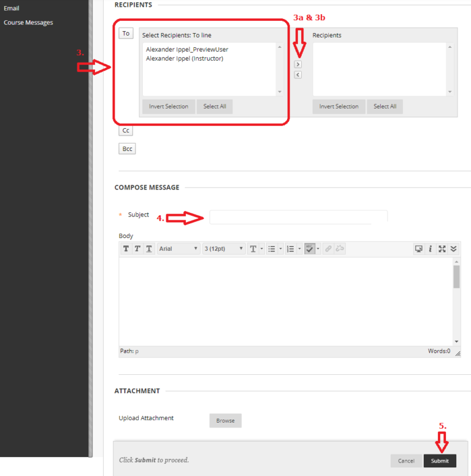The image size is (471, 476).
Task: Open the editor help info icon
Action: [x=431, y=249]
